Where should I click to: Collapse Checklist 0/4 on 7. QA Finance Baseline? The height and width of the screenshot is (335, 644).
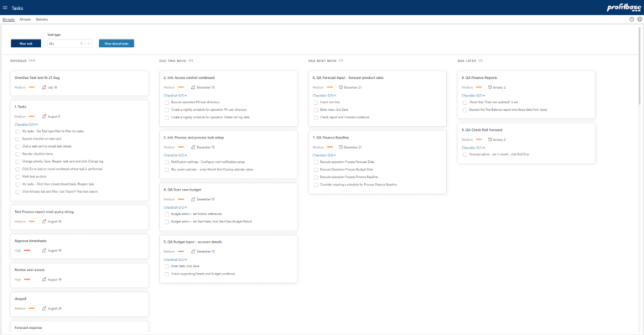pyautogui.click(x=325, y=155)
